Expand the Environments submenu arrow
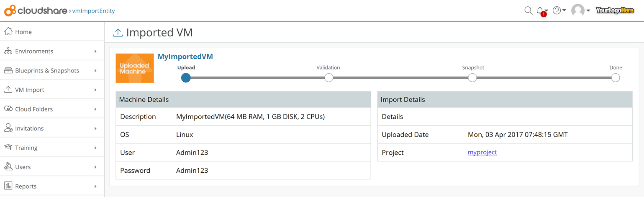This screenshot has height=197, width=644. click(x=95, y=51)
